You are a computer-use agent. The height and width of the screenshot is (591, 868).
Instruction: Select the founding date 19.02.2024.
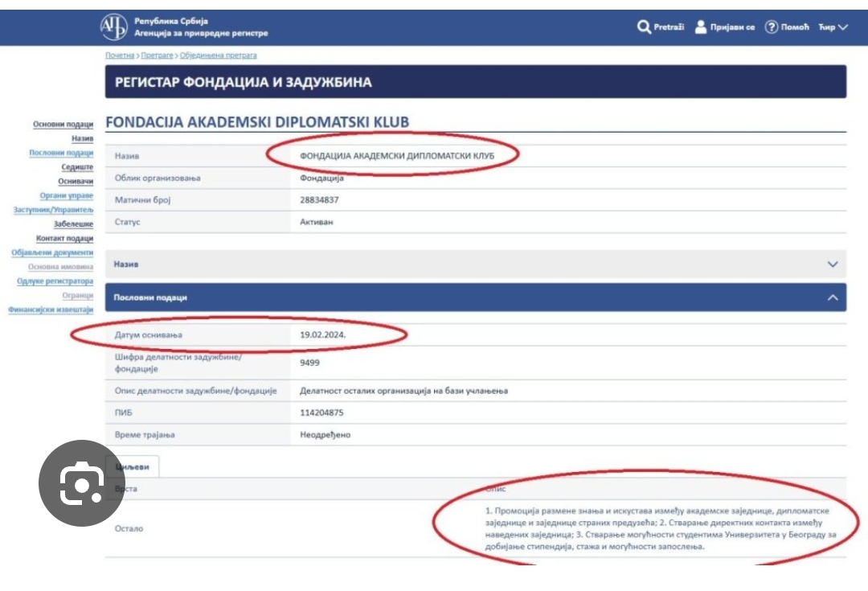pos(323,334)
